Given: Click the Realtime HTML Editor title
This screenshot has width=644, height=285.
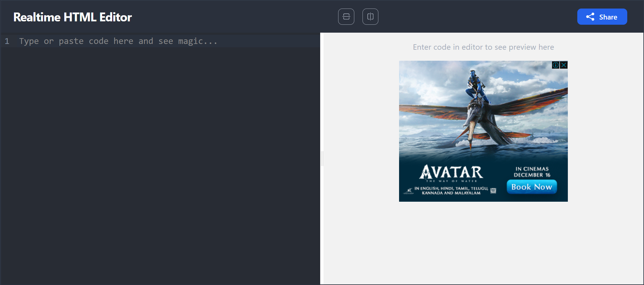Looking at the screenshot, I should click(73, 17).
